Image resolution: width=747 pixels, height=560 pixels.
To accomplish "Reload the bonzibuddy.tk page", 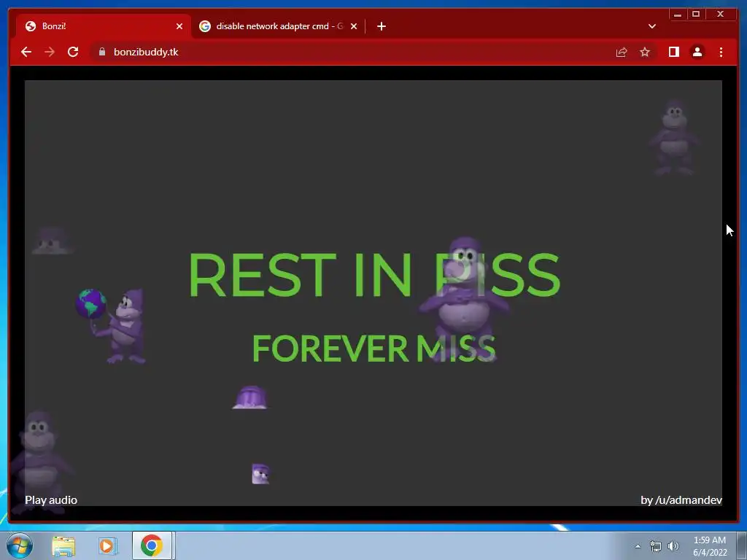I will (x=73, y=52).
